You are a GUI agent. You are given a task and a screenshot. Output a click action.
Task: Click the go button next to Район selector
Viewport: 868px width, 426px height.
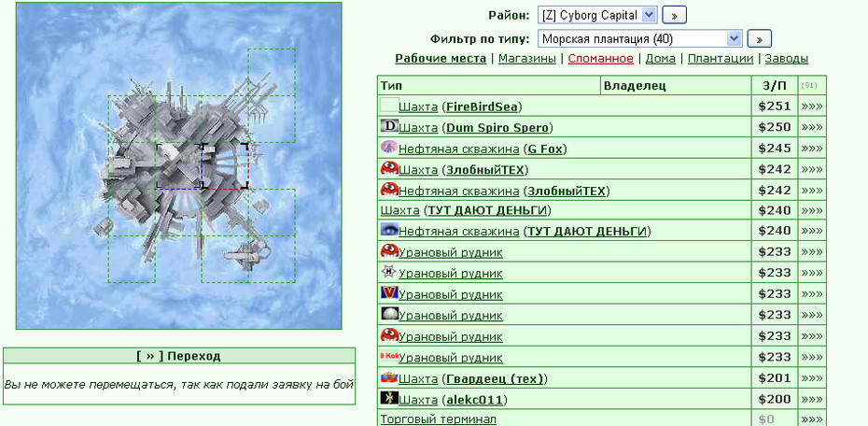tap(674, 16)
